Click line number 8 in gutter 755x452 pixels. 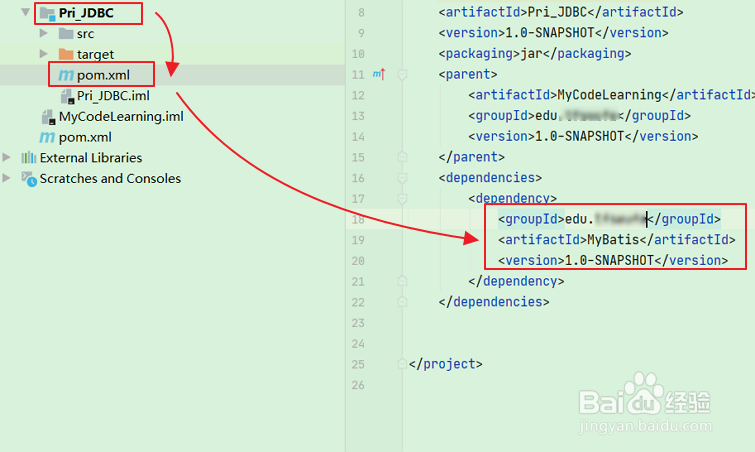coord(361,13)
